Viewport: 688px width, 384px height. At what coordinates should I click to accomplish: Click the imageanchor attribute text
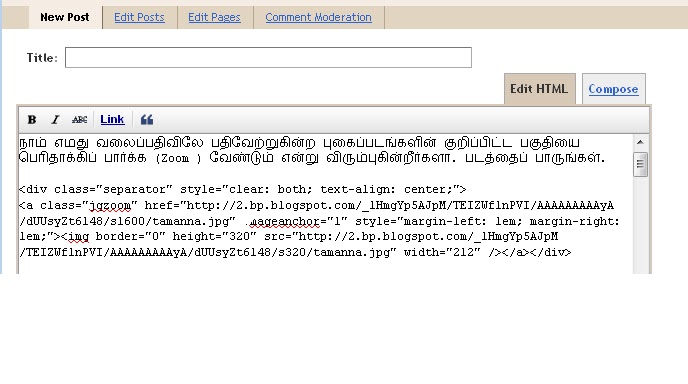click(284, 221)
